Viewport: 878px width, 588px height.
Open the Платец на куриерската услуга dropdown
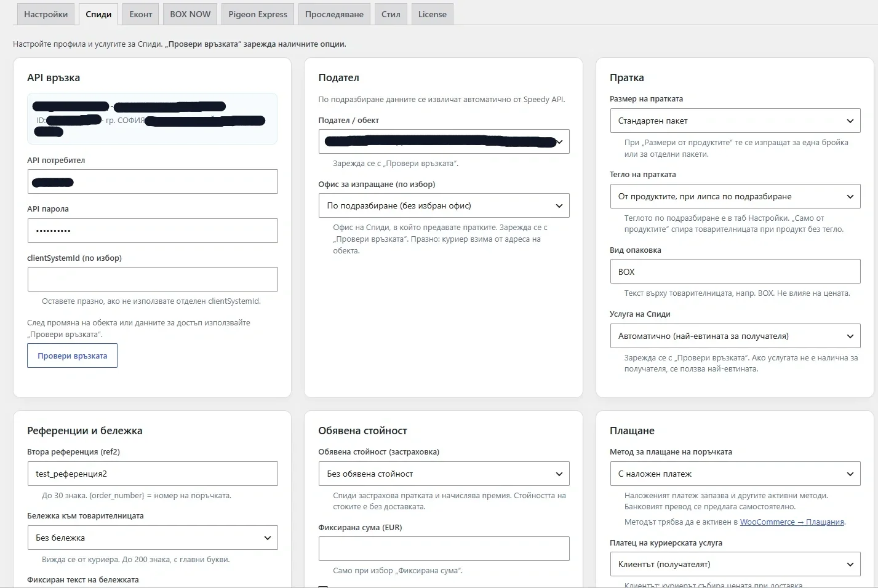(735, 564)
